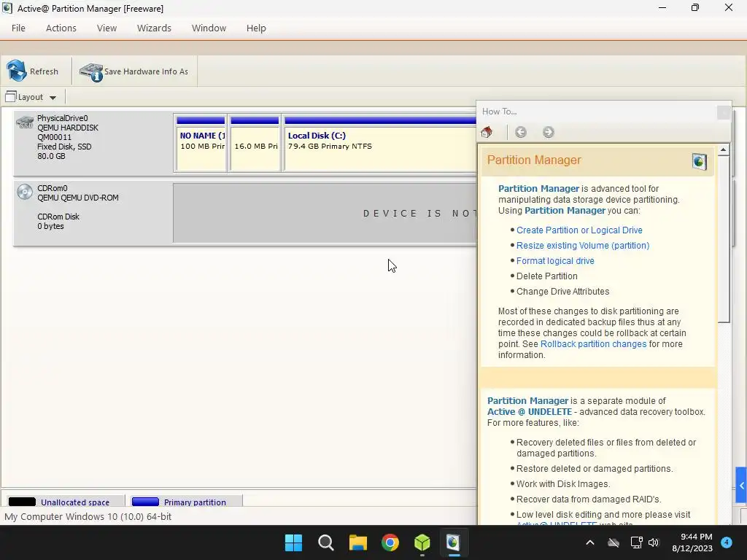The width and height of the screenshot is (747, 560).
Task: Open the Window menu
Action: click(x=209, y=28)
